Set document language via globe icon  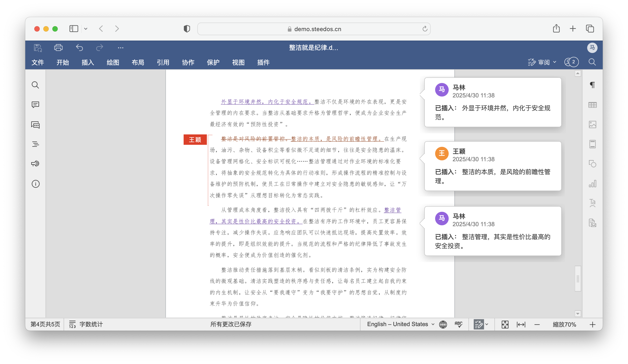(x=443, y=324)
